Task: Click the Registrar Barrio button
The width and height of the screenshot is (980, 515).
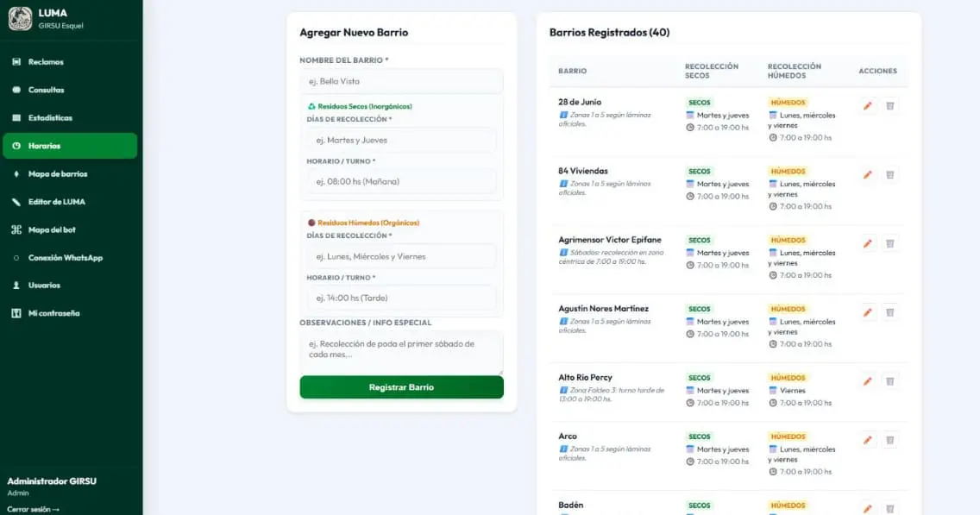Action: click(401, 386)
